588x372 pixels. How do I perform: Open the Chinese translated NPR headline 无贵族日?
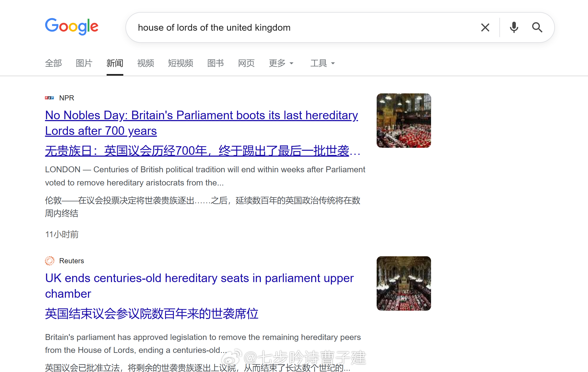coord(203,151)
